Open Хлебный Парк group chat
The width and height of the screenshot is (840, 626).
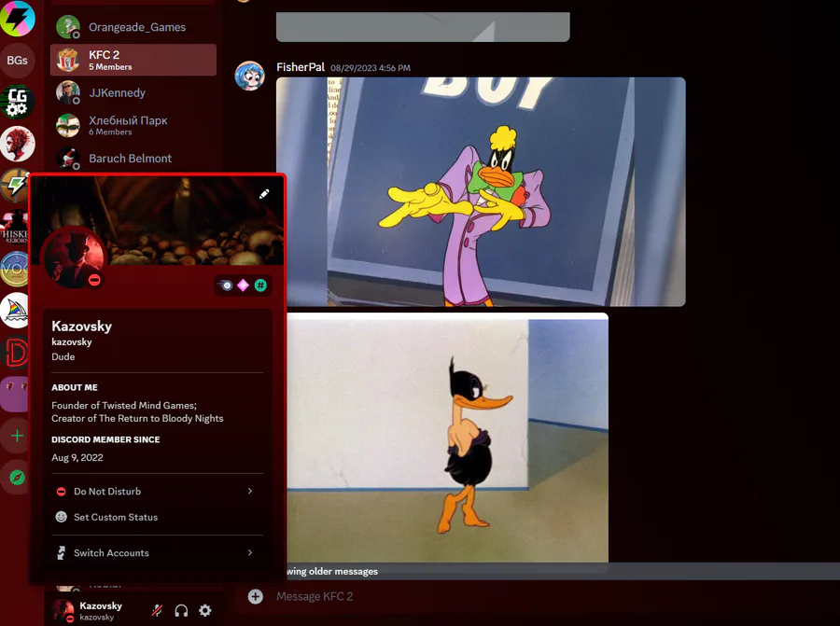[x=133, y=125]
